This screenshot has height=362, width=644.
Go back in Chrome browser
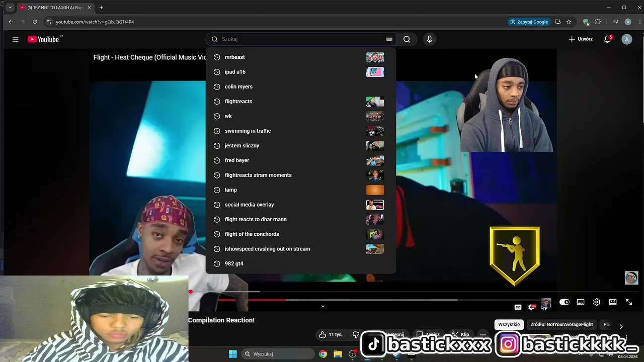(11, 22)
